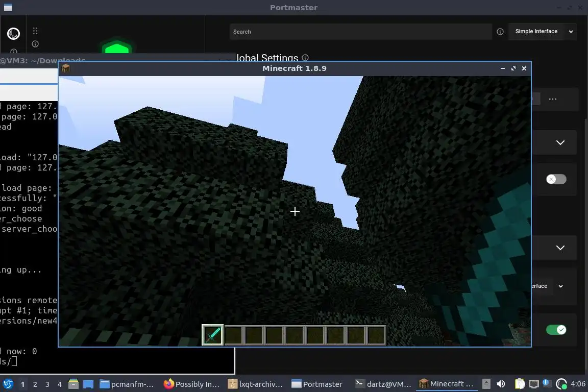Switch to the dartz@VM terminal taskbar entry
This screenshot has width=588, height=392.
pos(383,384)
